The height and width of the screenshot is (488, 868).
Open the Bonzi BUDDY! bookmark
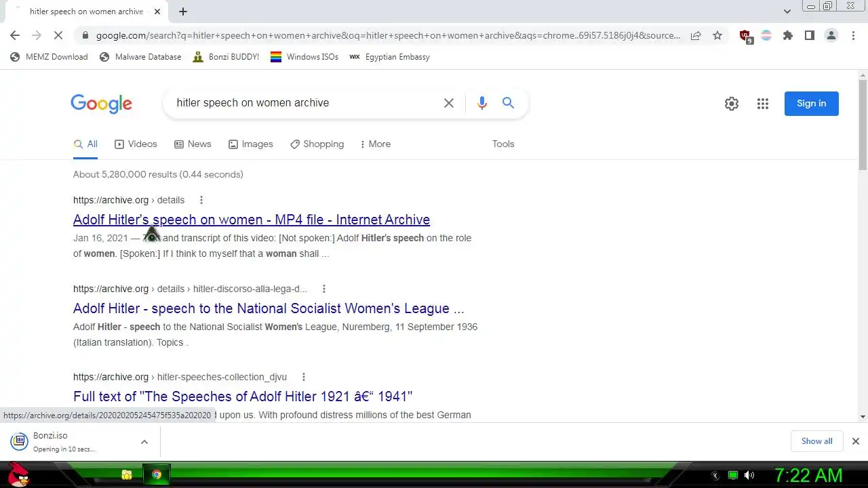pos(226,57)
